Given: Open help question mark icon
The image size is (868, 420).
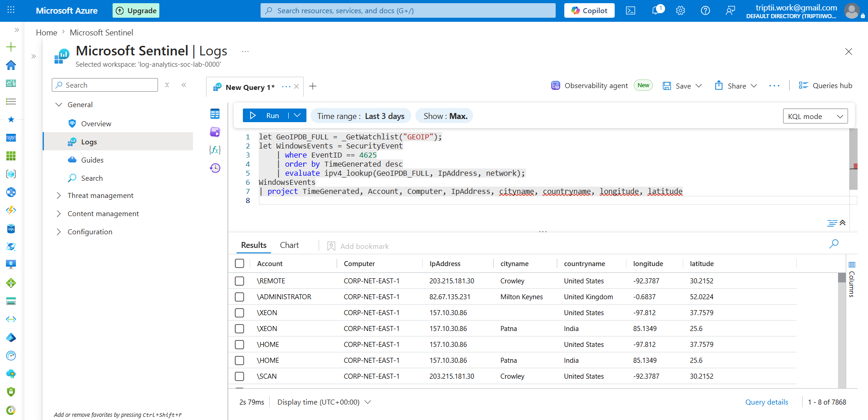Looking at the screenshot, I should pos(705,10).
